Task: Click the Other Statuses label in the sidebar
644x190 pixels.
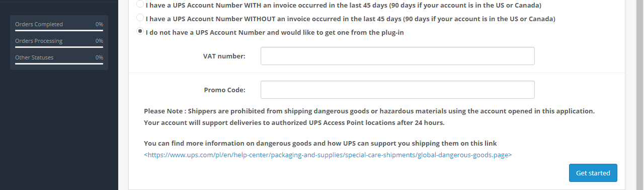Action: click(34, 57)
